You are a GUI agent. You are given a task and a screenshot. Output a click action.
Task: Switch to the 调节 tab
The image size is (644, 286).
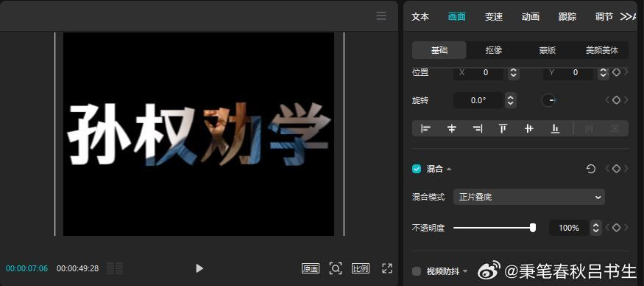[604, 16]
